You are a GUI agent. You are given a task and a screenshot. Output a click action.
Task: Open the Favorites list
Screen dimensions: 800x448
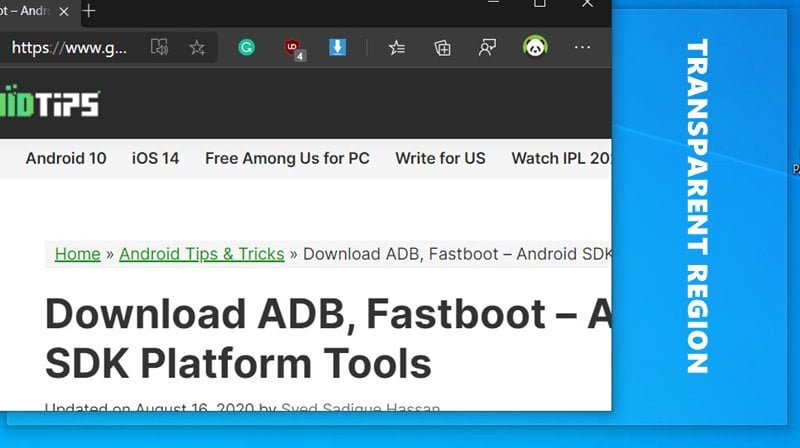(396, 47)
